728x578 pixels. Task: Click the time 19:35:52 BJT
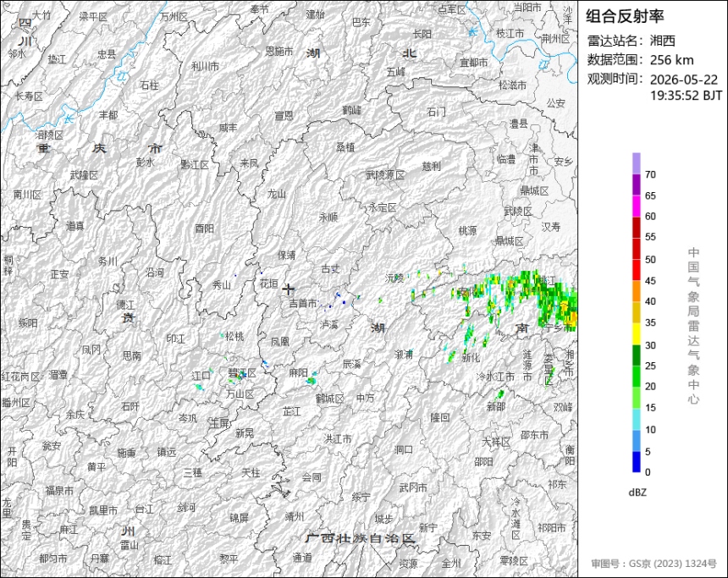(686, 96)
